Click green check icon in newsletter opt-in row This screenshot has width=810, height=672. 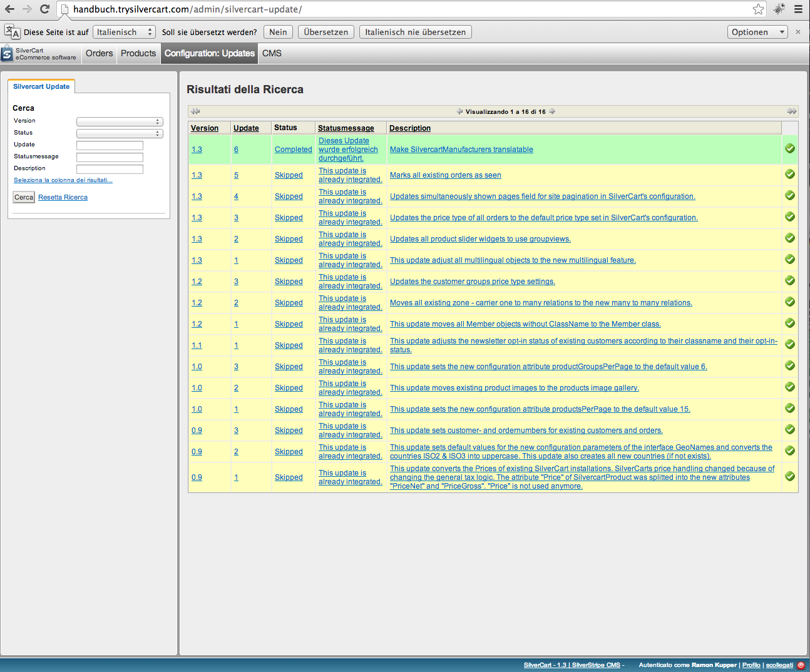790,344
